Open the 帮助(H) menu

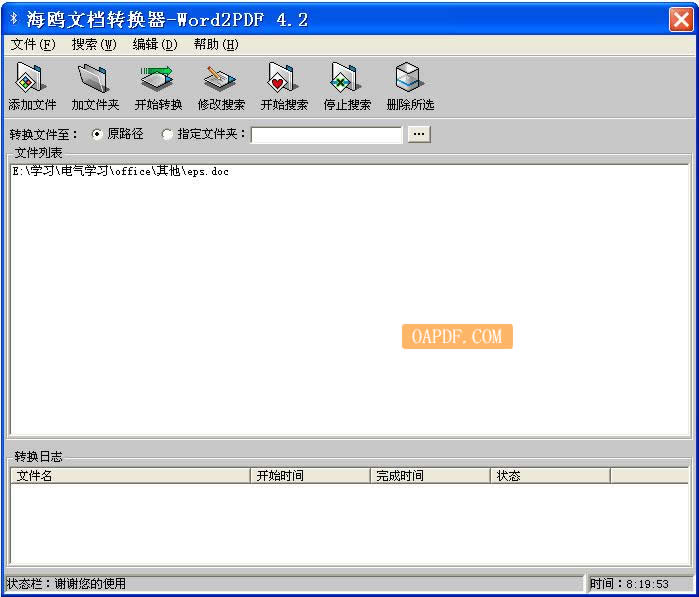[x=216, y=45]
